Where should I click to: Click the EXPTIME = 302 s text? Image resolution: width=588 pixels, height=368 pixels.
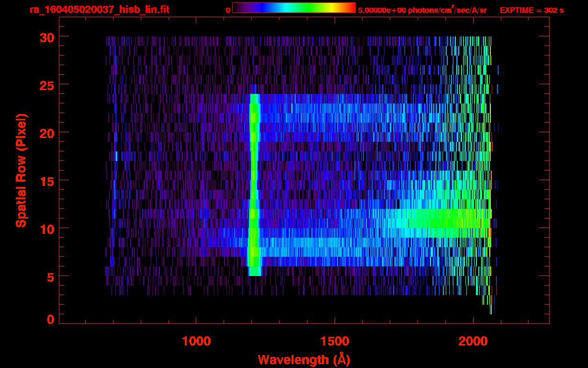coord(531,10)
